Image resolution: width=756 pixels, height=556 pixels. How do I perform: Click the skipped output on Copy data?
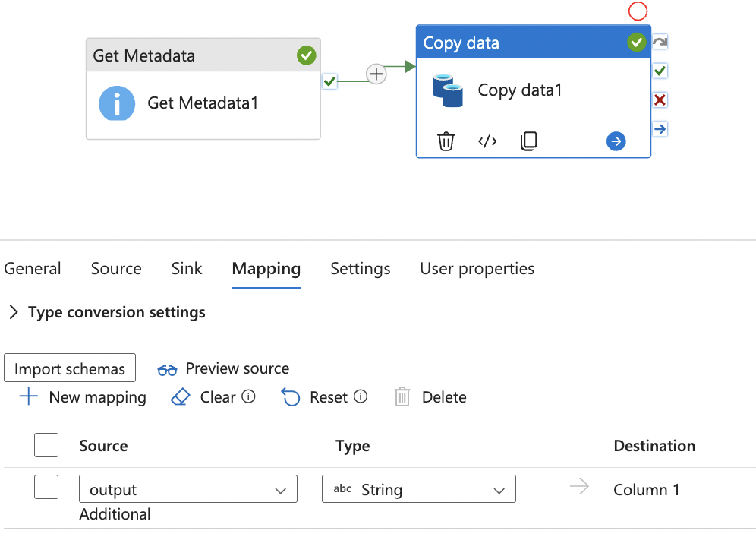(660, 43)
